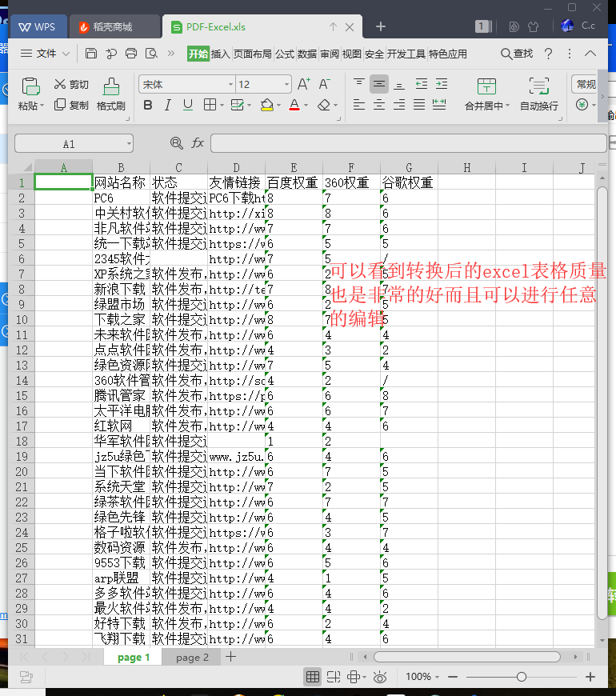Open Name Box dropdown A1

pyautogui.click(x=129, y=144)
